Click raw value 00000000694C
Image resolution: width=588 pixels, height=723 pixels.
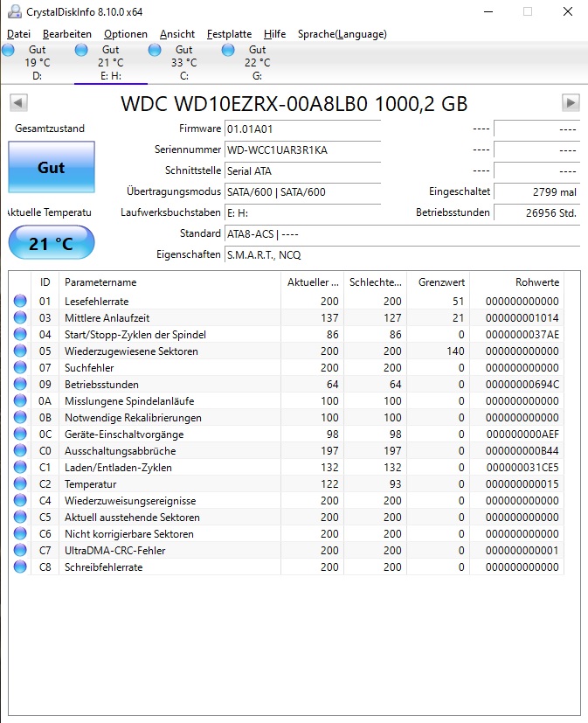522,384
